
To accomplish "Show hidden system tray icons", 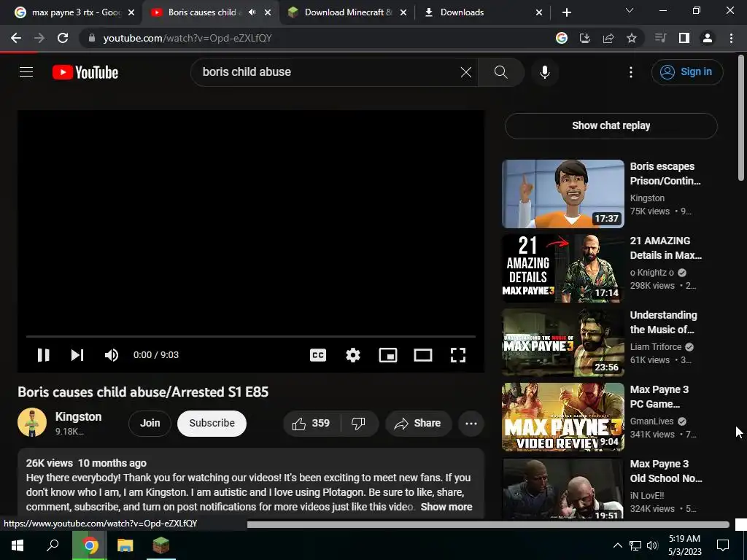I will pos(617,545).
